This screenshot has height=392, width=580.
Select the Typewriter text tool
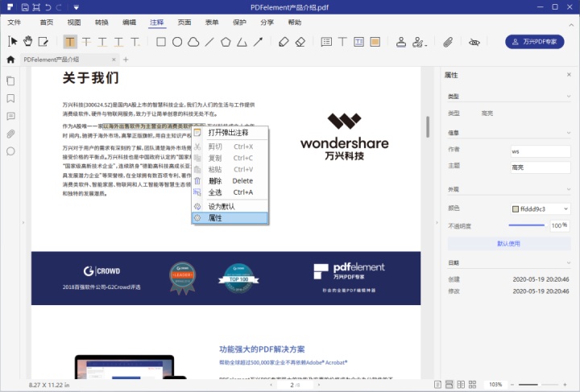tap(342, 42)
